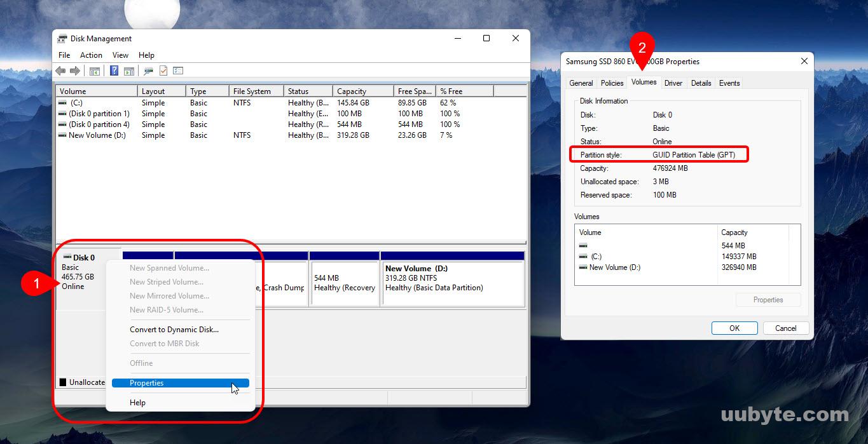Click Properties in the disk context menu
The image size is (868, 444).
pyautogui.click(x=147, y=382)
